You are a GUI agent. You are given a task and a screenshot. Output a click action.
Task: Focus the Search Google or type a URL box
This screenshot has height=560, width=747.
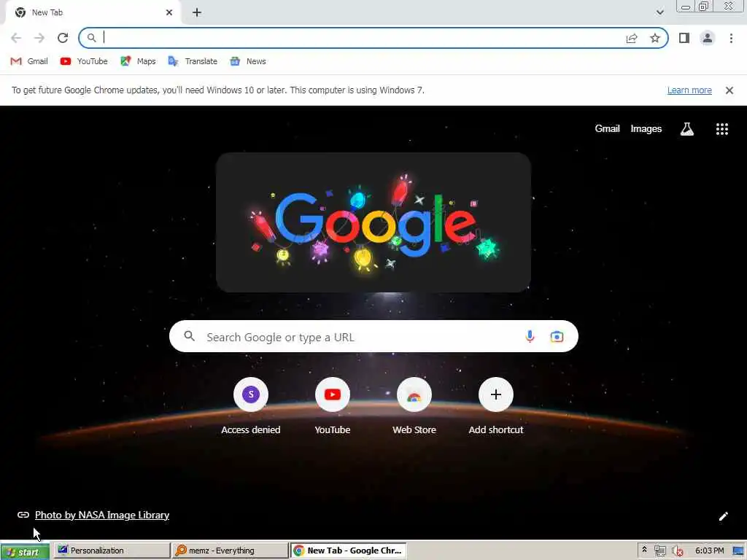[373, 337]
